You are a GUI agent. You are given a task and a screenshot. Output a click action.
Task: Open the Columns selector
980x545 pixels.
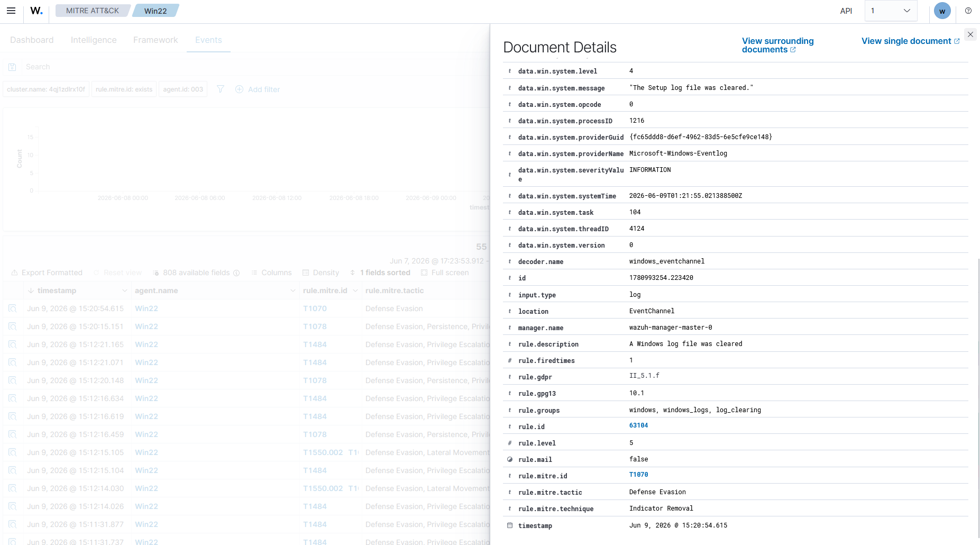(271, 272)
